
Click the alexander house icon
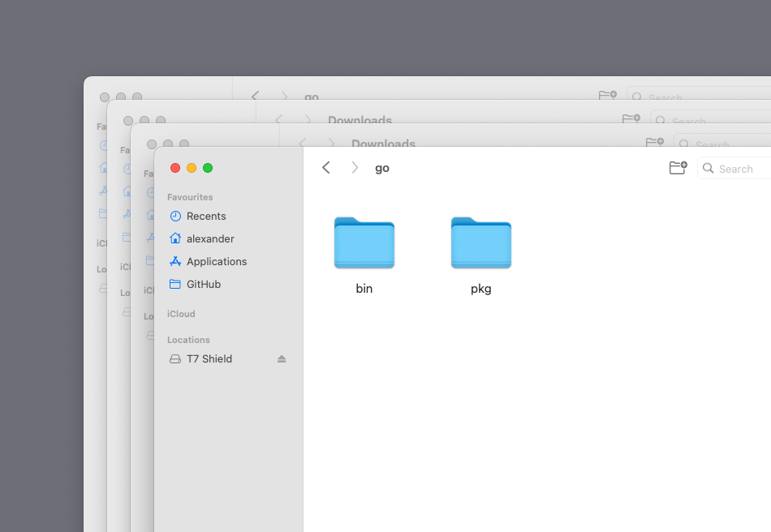175,238
